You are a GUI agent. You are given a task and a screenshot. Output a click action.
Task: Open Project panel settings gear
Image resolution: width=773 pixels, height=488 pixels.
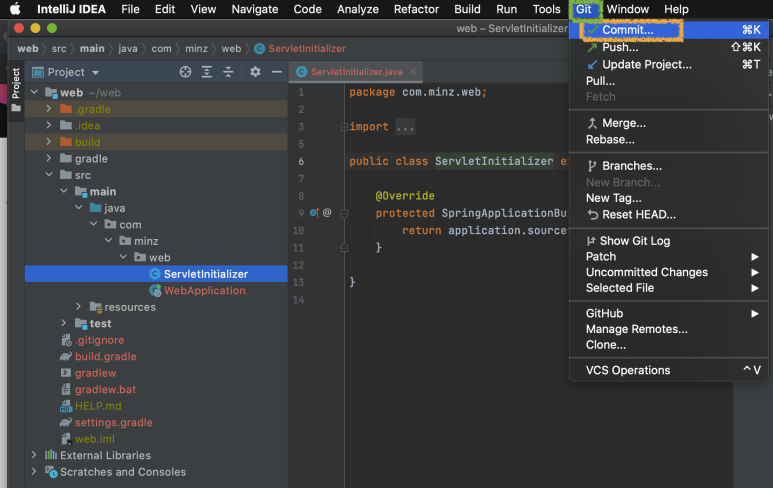(x=255, y=72)
